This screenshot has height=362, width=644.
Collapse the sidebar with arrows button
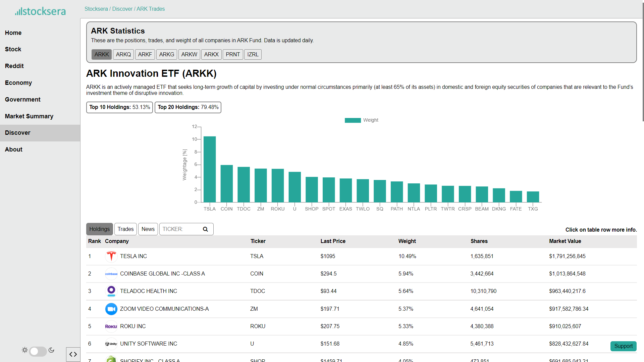pyautogui.click(x=73, y=354)
